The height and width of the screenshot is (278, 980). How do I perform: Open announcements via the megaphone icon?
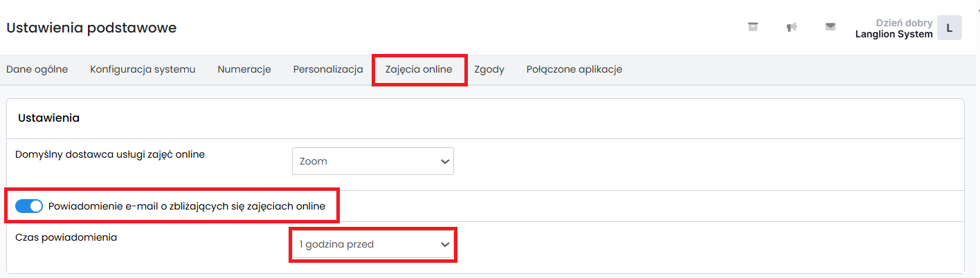(x=792, y=27)
